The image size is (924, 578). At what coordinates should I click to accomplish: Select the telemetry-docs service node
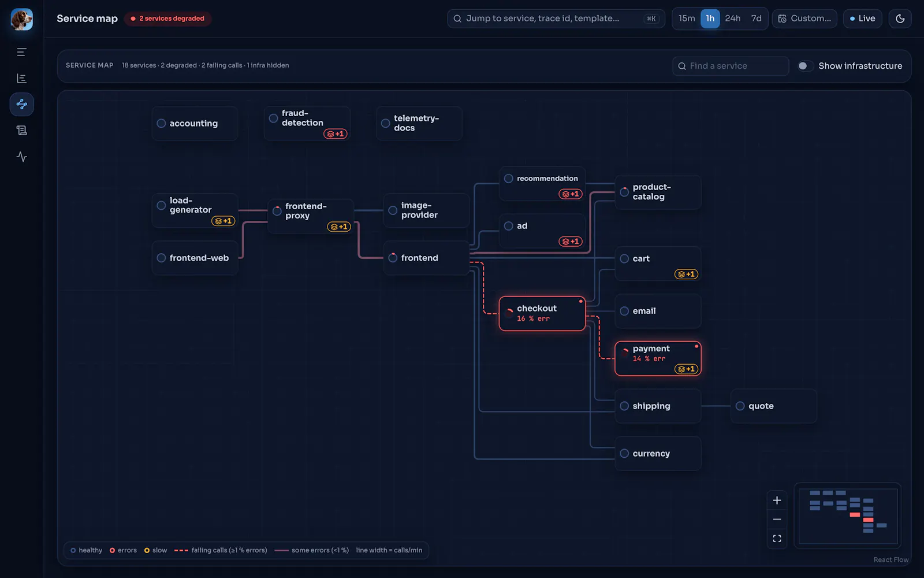419,123
